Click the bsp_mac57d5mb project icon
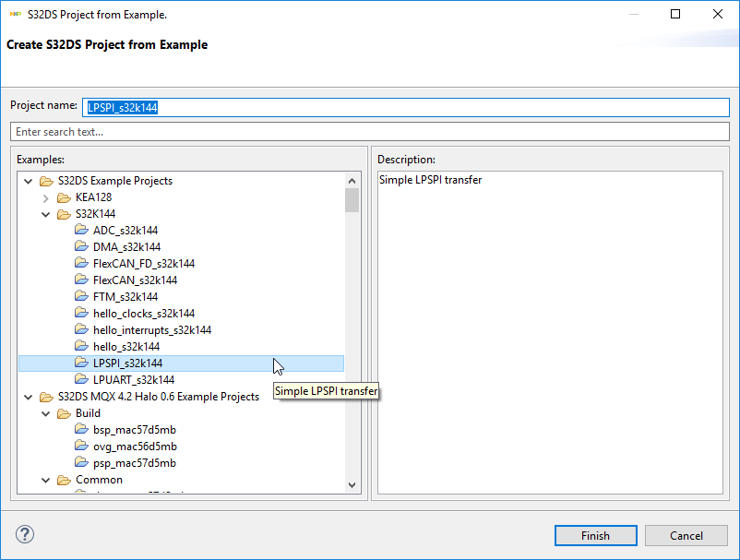 point(81,429)
